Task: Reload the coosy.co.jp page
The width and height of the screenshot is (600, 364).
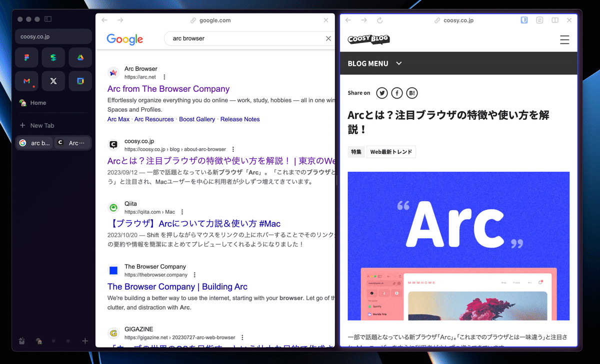Action: 379,20
